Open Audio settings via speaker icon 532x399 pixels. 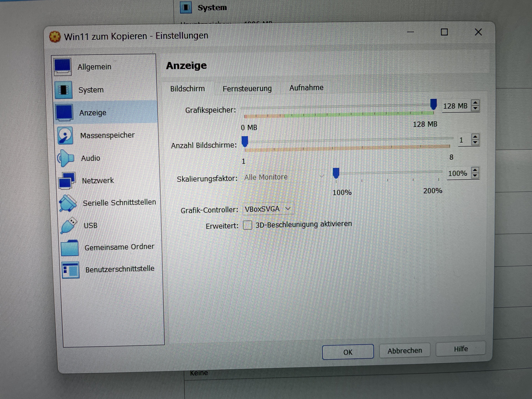click(66, 158)
